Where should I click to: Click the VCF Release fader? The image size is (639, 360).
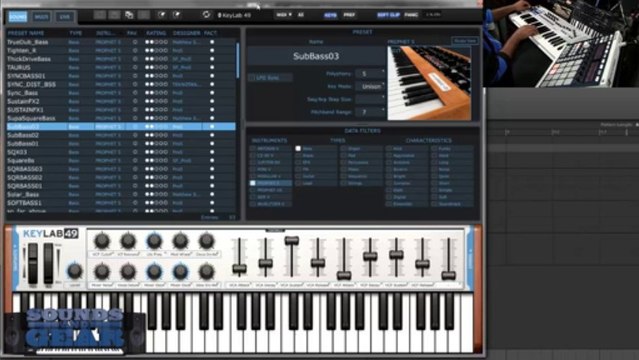tap(422, 264)
